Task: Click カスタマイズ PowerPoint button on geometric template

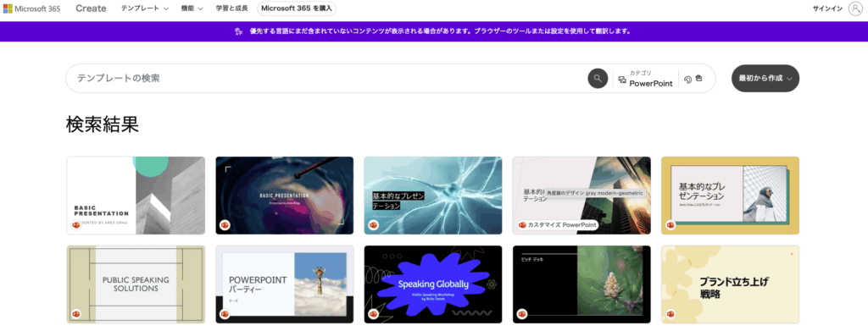Action: coord(557,225)
